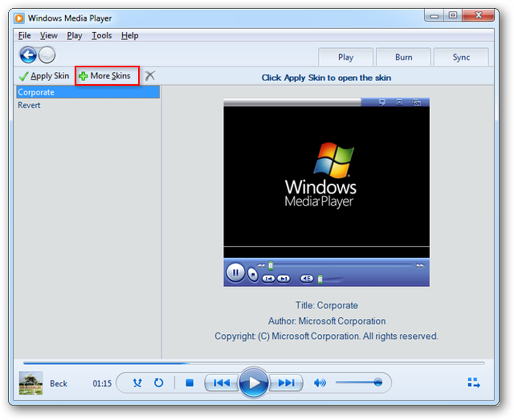Toggle shuffle mode
Screen dimensions: 514x420
(137, 383)
